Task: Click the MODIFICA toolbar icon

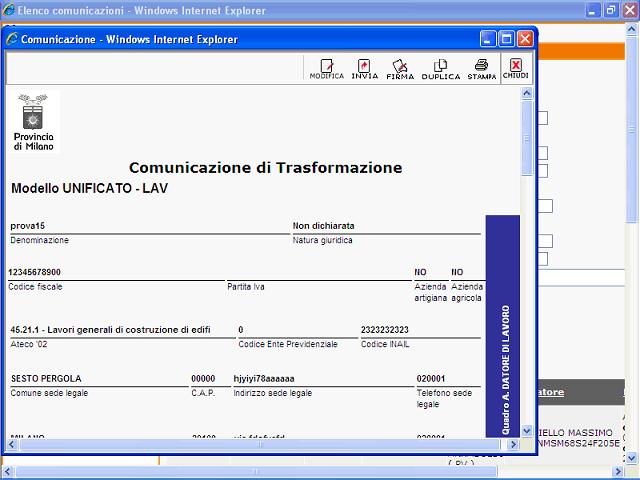Action: (x=327, y=69)
